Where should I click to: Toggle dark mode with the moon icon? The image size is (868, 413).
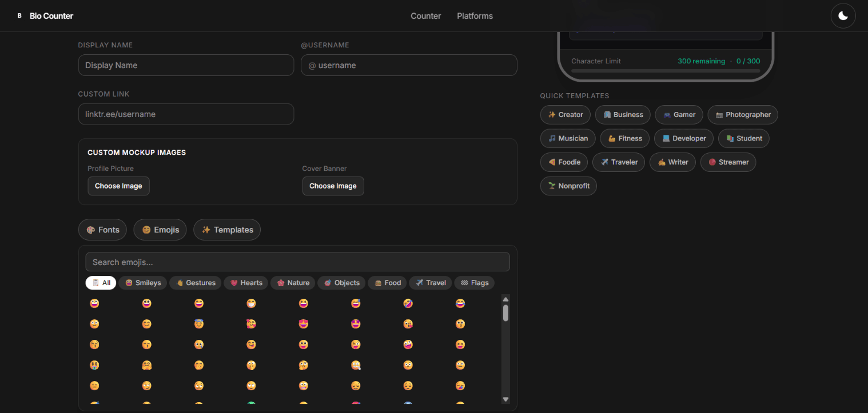tap(843, 16)
